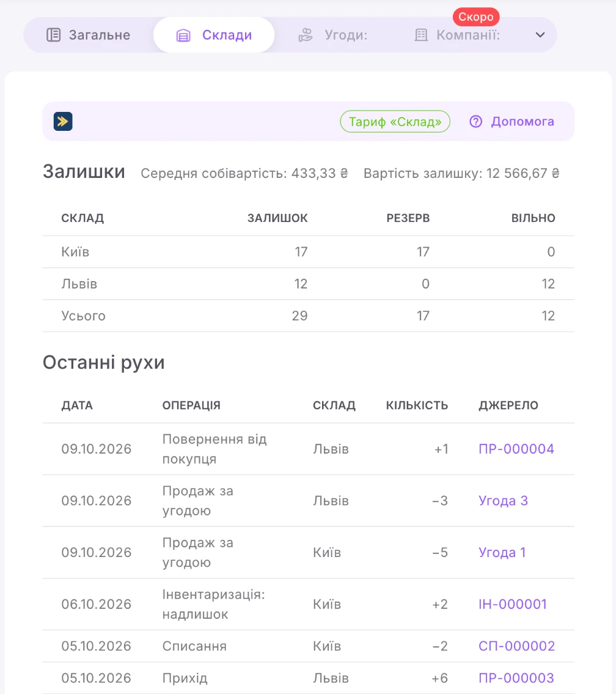The image size is (616, 694).
Task: Click the ЗАЛИШОК column header
Action: 277,218
